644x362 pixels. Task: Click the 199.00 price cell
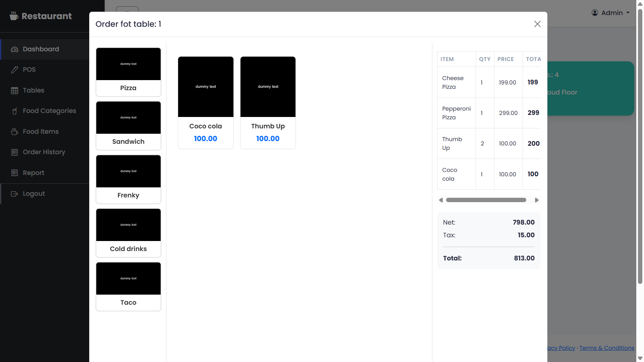(x=508, y=82)
